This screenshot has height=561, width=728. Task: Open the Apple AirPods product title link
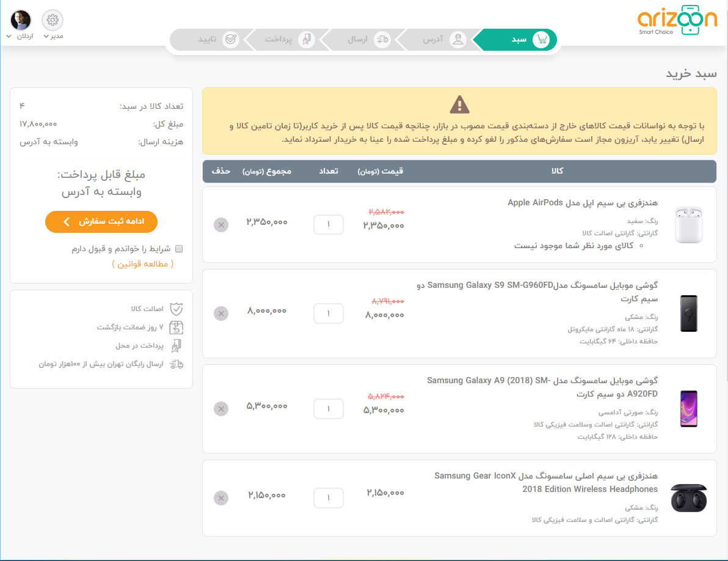coord(582,202)
